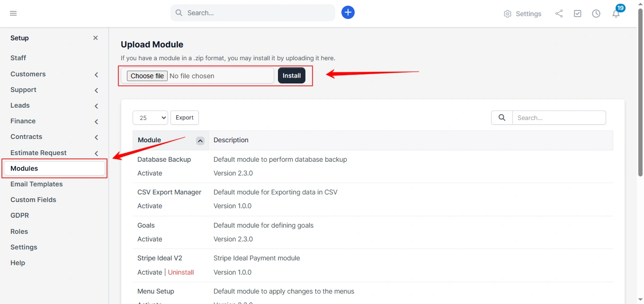Screen dimensions: 644x304
Task: Activate the Goals module
Action: click(150, 239)
